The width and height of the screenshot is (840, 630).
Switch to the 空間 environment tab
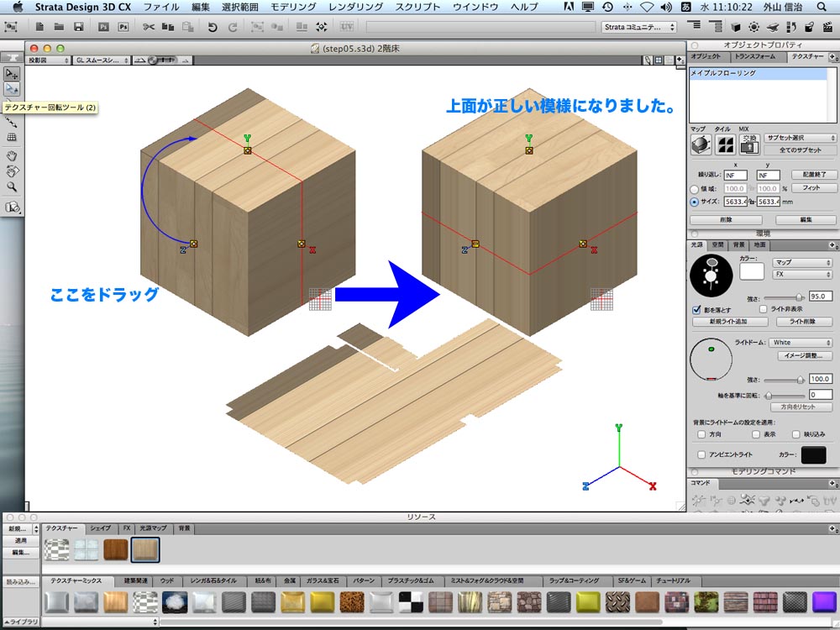[717, 244]
